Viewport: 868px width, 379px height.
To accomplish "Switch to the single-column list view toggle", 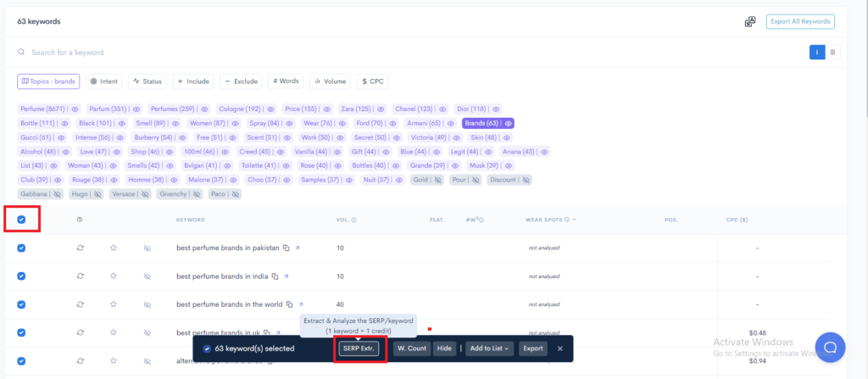I will click(x=816, y=52).
